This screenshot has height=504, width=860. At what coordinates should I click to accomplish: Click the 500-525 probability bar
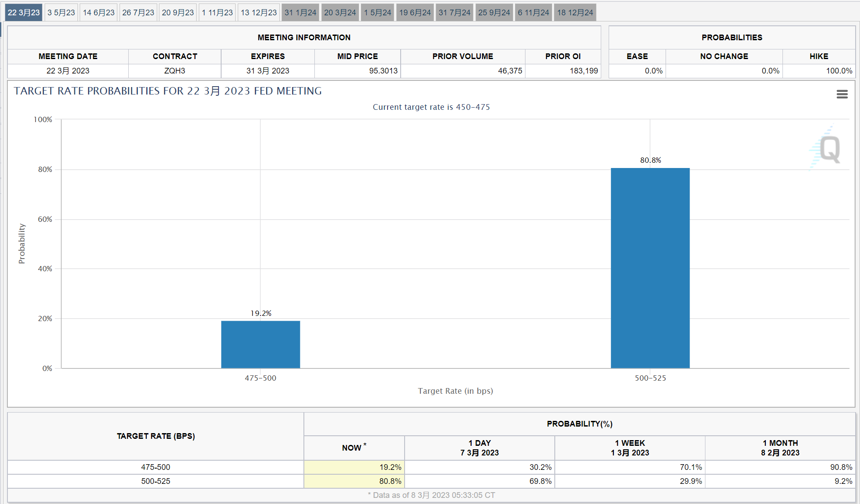point(650,268)
